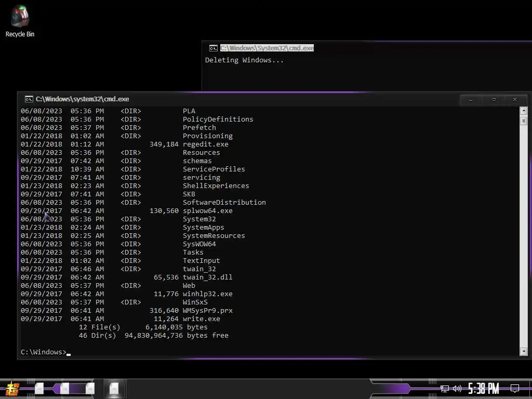Click the '349,184' file size value
Viewport: 532px width, 399px height.
pos(164,144)
